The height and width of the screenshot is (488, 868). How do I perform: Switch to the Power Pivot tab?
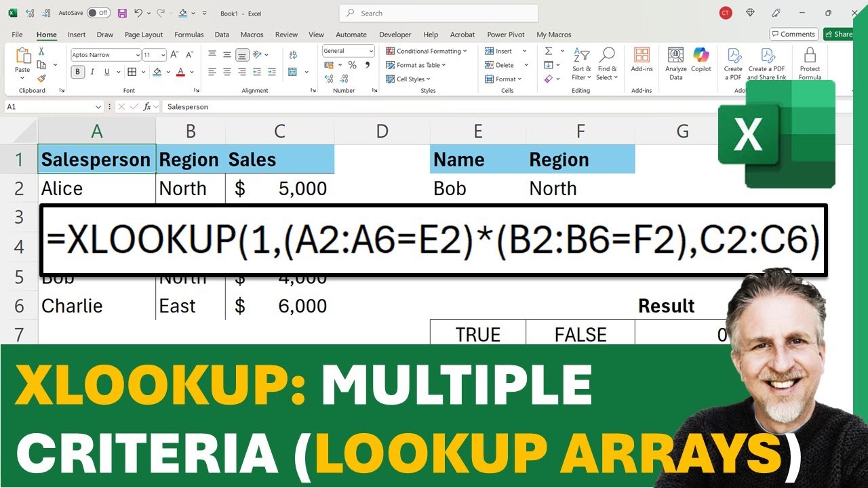[x=506, y=35]
